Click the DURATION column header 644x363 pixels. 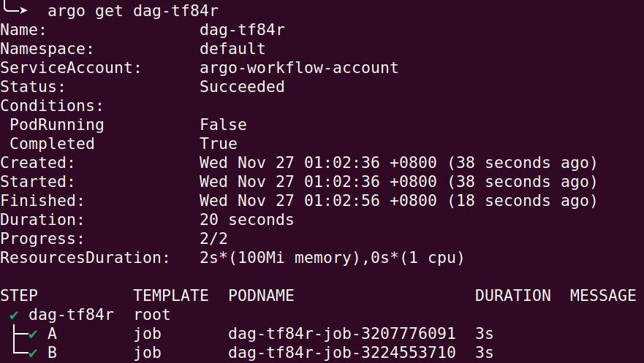[x=512, y=296]
